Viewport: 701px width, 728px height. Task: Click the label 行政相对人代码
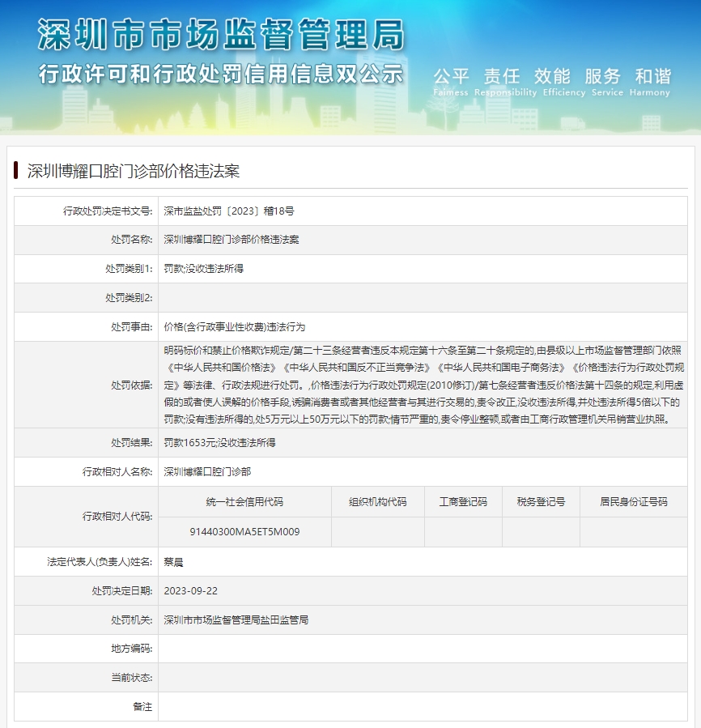tap(117, 517)
